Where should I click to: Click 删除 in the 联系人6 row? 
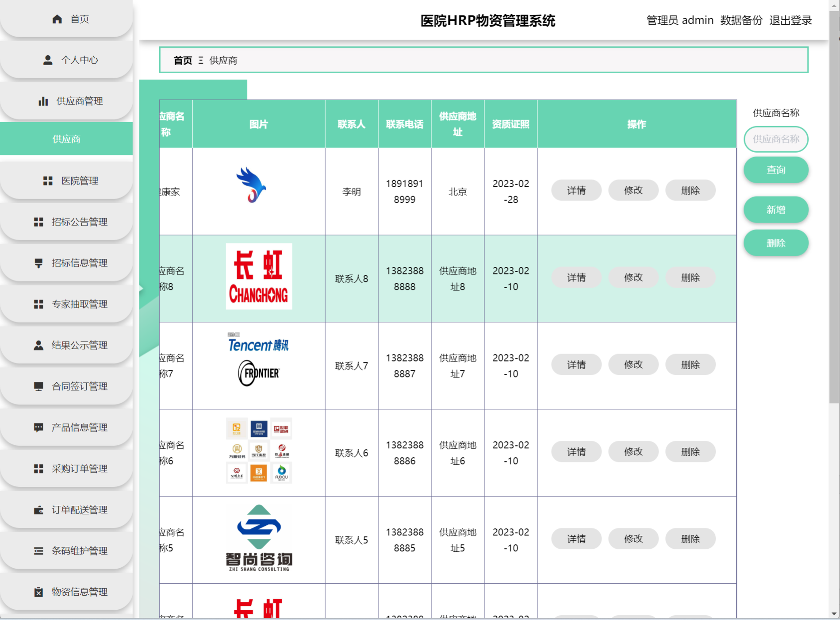tap(690, 452)
